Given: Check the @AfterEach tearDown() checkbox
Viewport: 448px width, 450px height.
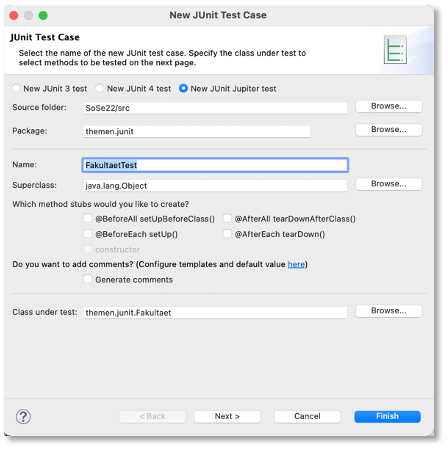Looking at the screenshot, I should (227, 234).
